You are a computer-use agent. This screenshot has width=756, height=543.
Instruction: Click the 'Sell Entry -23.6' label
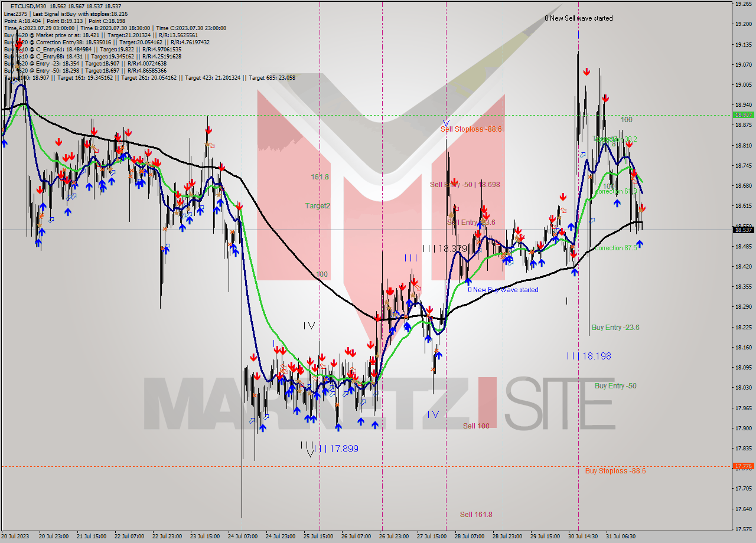tap(471, 223)
